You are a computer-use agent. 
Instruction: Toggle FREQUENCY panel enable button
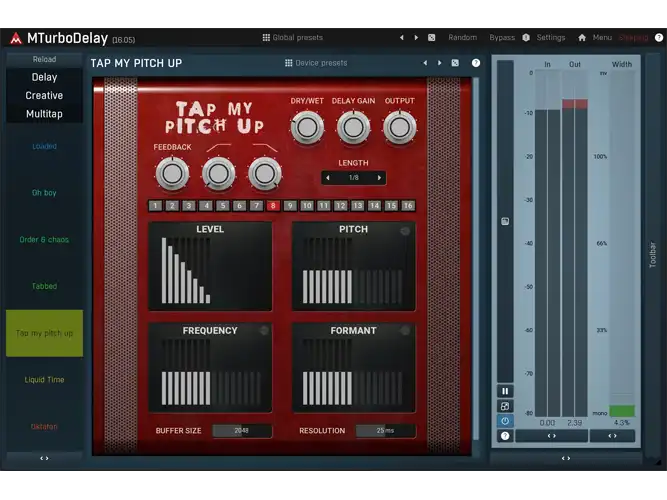(x=264, y=330)
